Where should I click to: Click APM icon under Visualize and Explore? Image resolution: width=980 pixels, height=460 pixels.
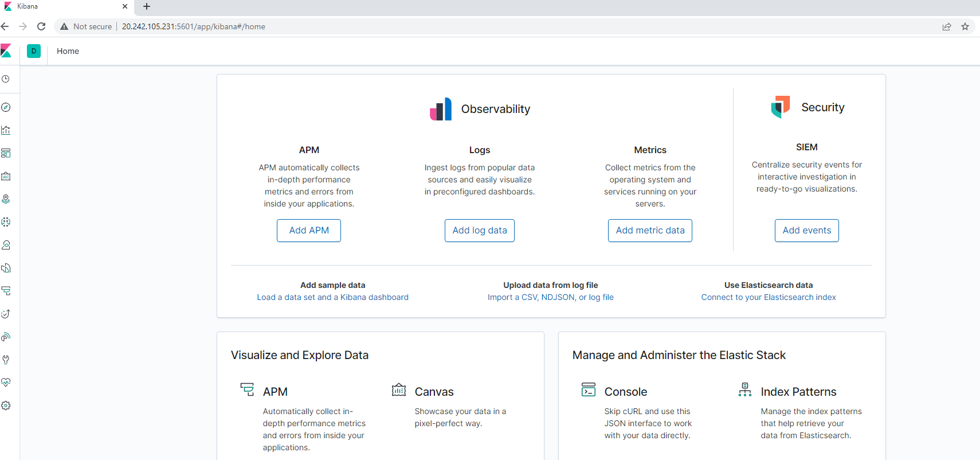pyautogui.click(x=247, y=390)
